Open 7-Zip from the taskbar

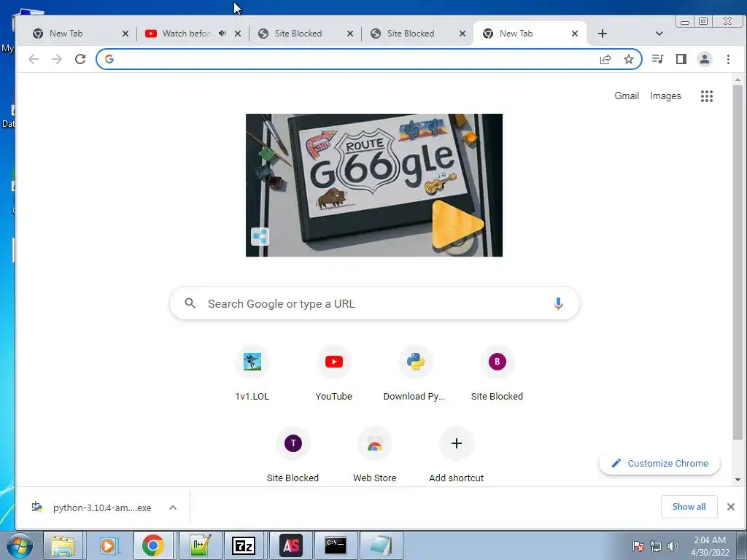pos(244,545)
